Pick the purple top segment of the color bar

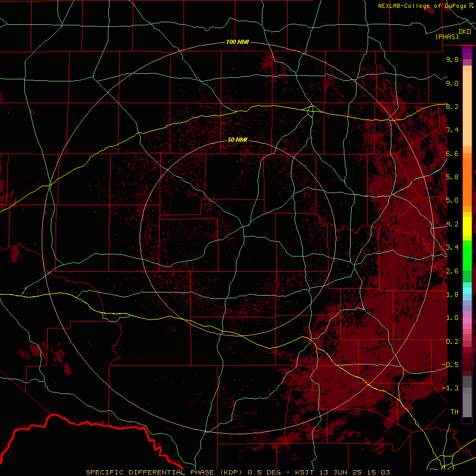pyautogui.click(x=467, y=53)
